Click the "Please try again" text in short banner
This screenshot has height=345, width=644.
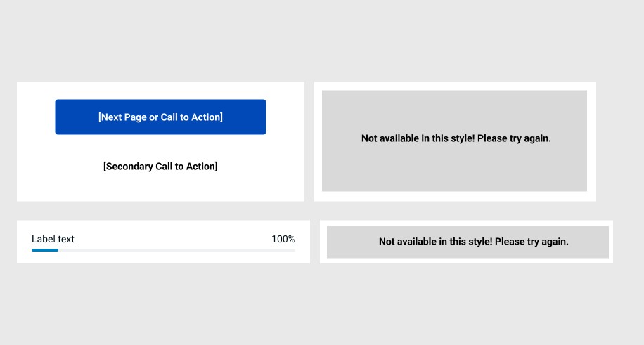532,242
